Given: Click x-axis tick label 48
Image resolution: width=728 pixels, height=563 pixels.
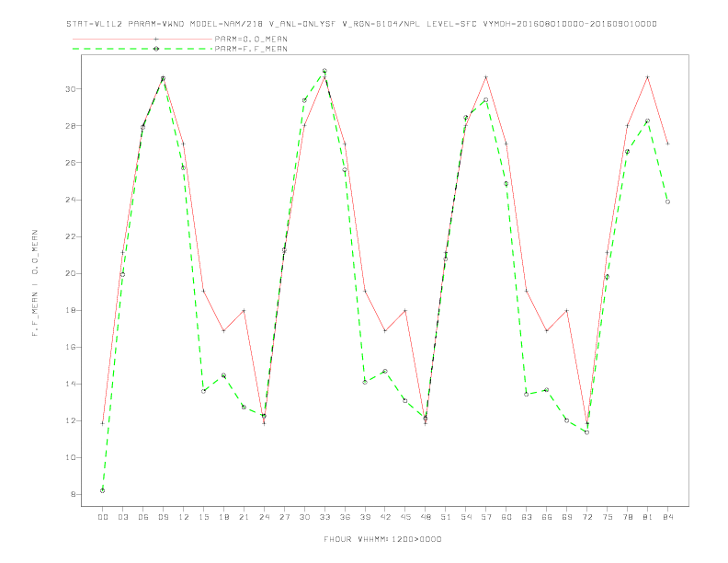Looking at the screenshot, I should (426, 517).
